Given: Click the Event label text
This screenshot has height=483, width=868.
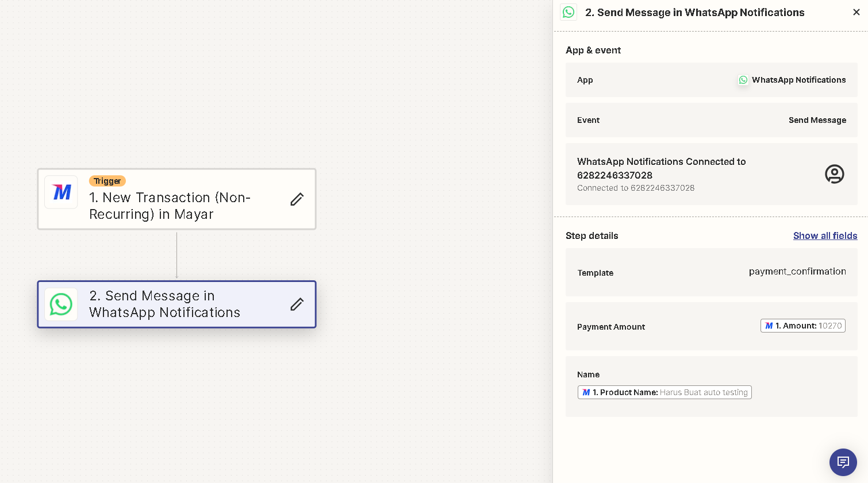Looking at the screenshot, I should coord(588,120).
